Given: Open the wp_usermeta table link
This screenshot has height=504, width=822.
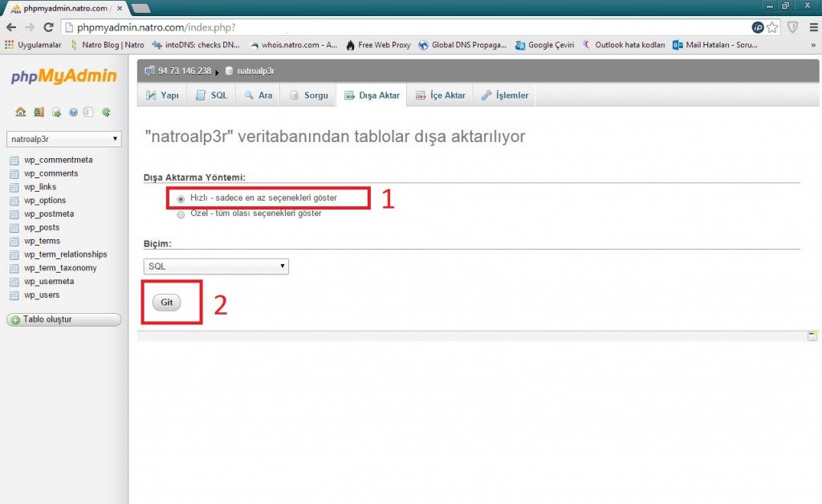Looking at the screenshot, I should [49, 282].
